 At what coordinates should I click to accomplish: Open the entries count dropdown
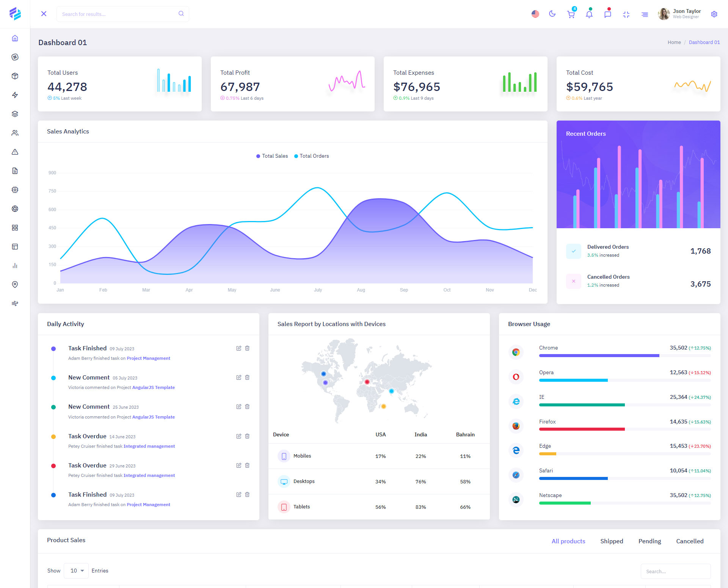coord(76,571)
